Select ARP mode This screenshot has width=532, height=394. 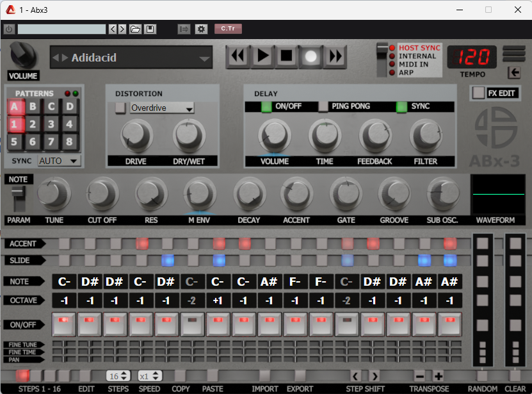pyautogui.click(x=406, y=72)
